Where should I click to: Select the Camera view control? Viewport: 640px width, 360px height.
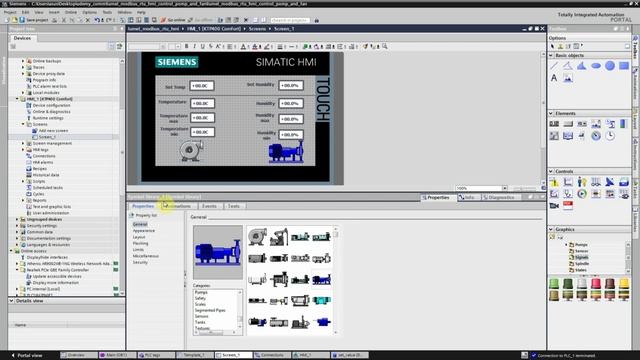pos(554,206)
